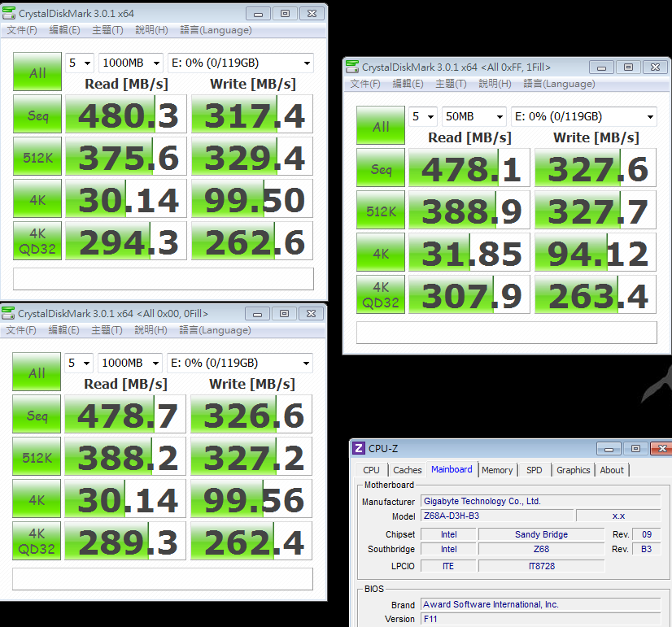Run All tests in the 50MB CrystalDiskMark window
This screenshot has height=627, width=672.
tap(381, 125)
